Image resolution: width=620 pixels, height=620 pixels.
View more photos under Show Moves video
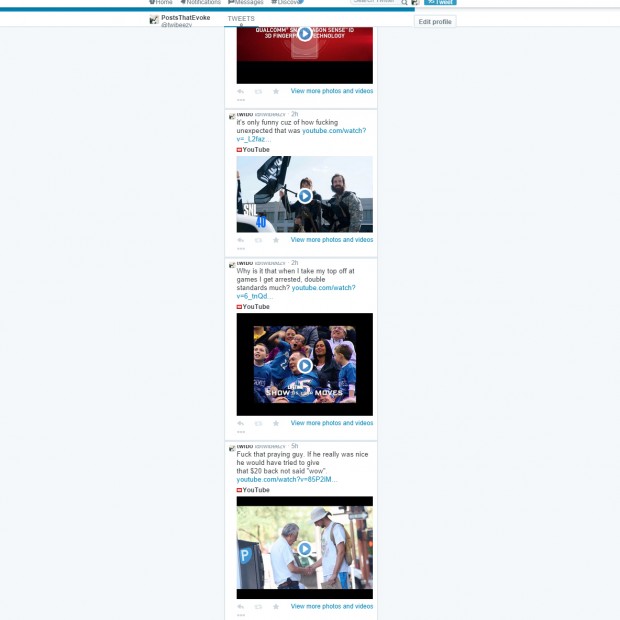tap(332, 423)
